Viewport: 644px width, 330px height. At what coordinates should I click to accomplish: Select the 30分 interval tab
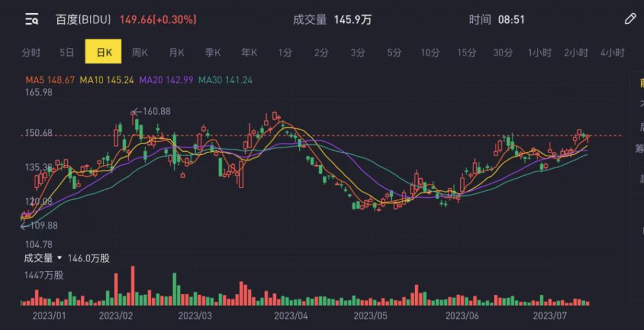point(503,53)
